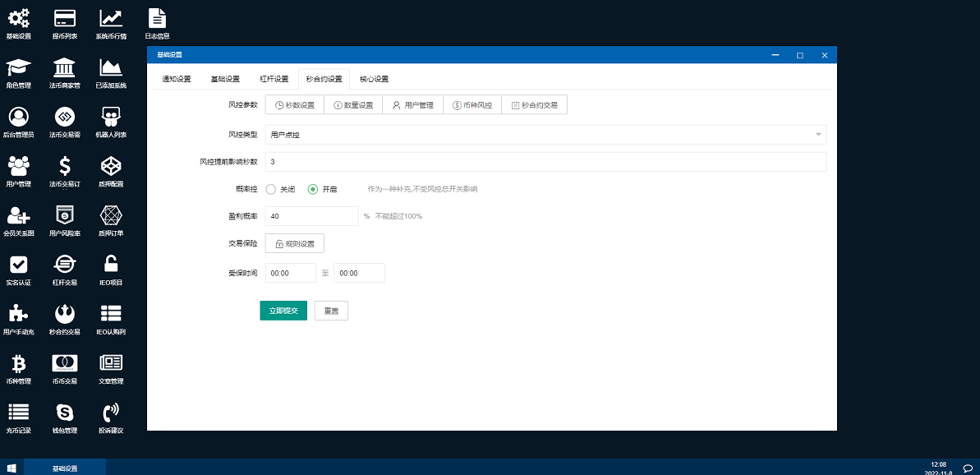Viewport: 980px width, 475px height.
Task: Click the 用户管理 button in 风控参数
Action: tap(412, 105)
